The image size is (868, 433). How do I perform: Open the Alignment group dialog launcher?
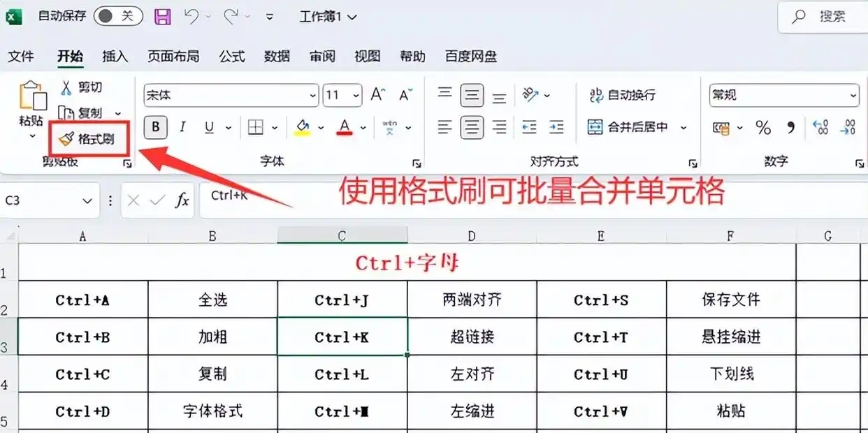(x=693, y=163)
